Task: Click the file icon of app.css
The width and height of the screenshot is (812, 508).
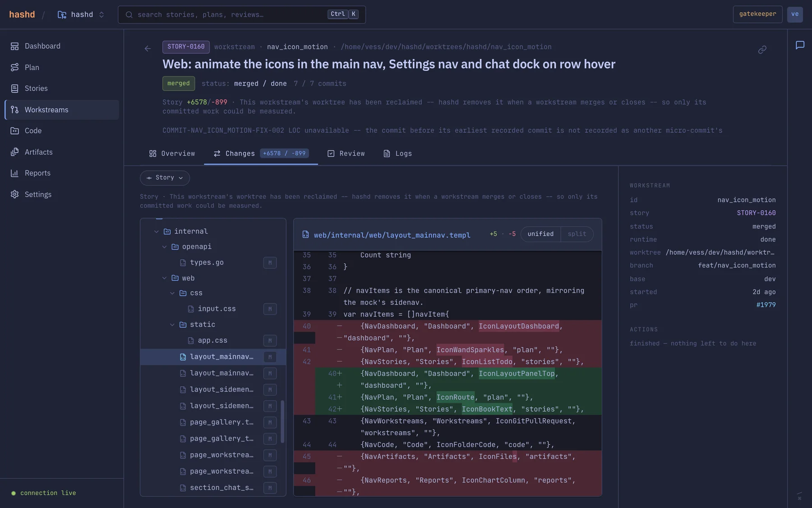Action: (191, 341)
